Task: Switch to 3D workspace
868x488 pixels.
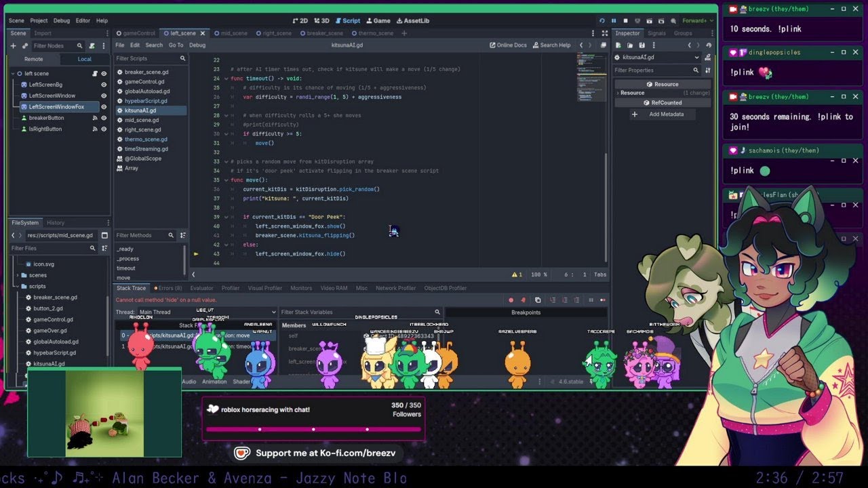Action: (321, 20)
